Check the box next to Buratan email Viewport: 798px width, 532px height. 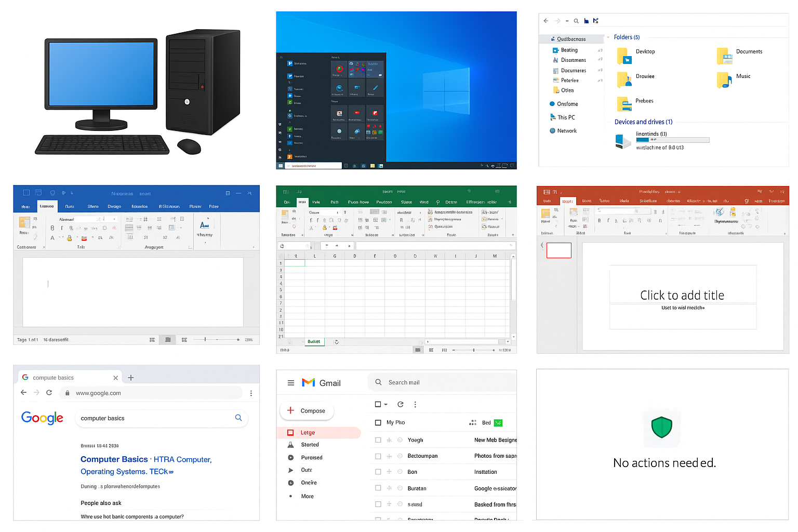378,488
